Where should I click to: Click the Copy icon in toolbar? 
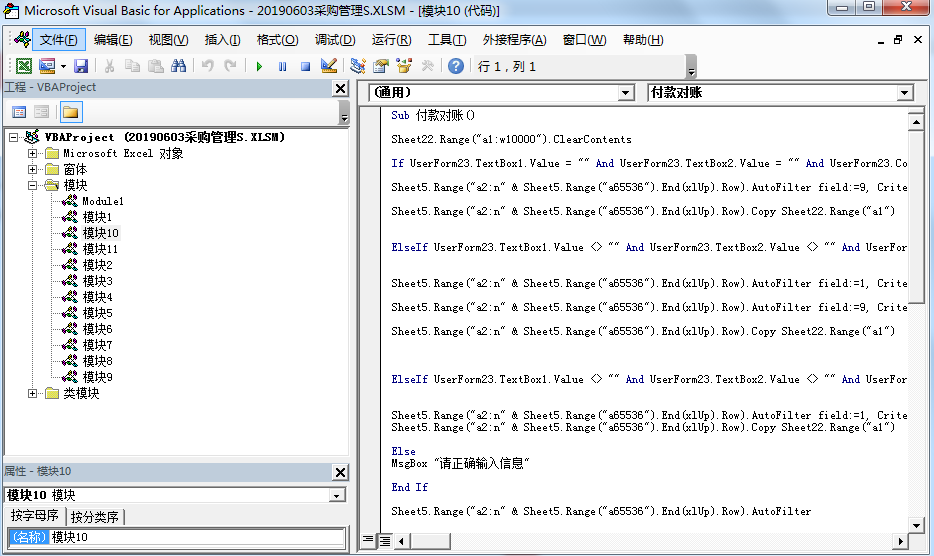[x=132, y=66]
